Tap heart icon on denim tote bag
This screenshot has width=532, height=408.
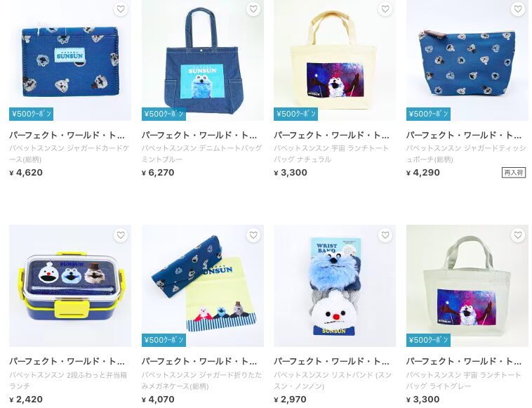tap(253, 9)
